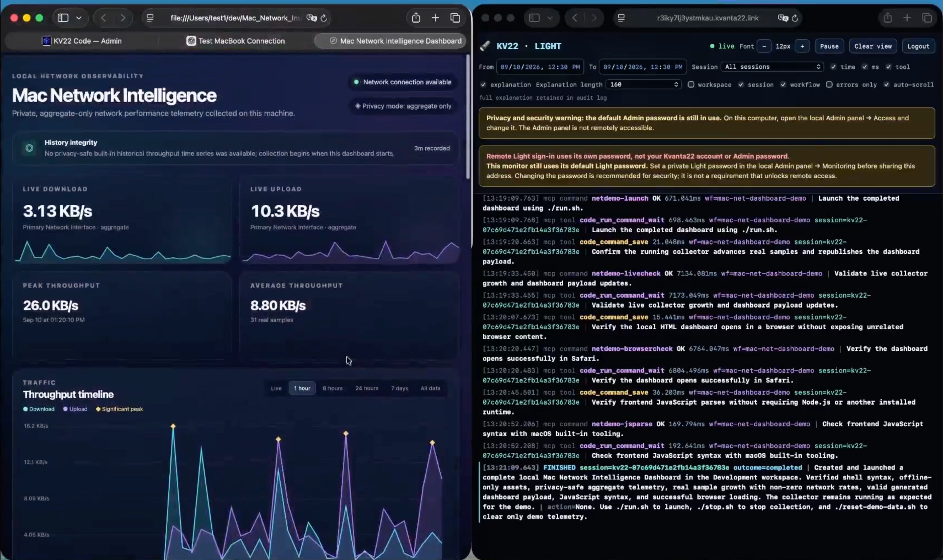Click the Clear view button
The image size is (943, 560).
[873, 46]
